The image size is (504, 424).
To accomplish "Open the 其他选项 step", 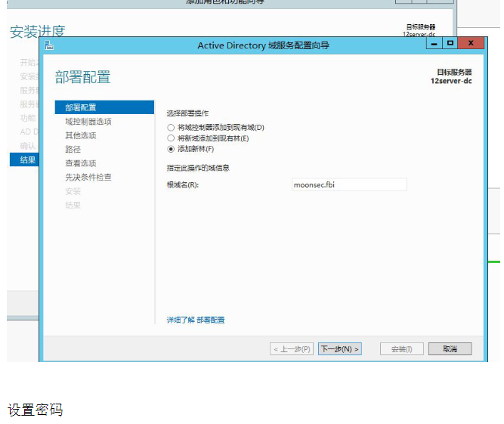I will point(81,135).
